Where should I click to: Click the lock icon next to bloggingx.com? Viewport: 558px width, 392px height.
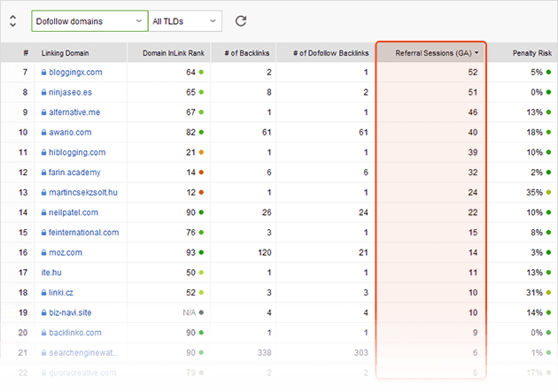point(43,72)
